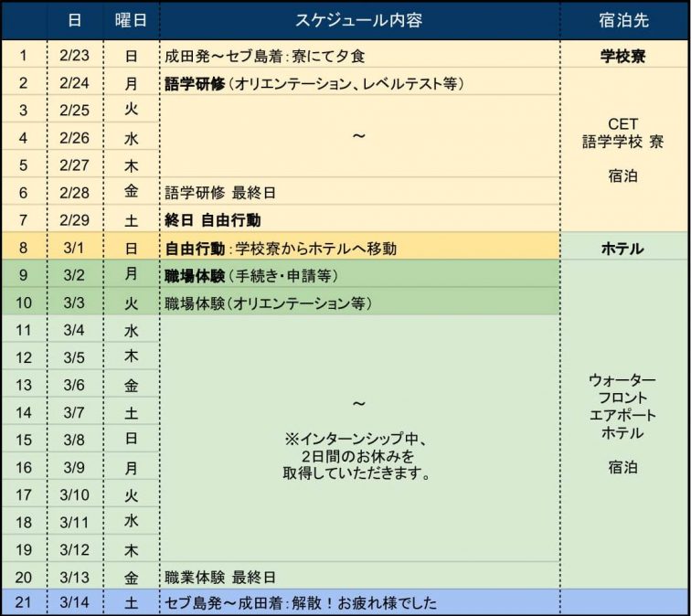Select the 曜日 column header
This screenshot has width=691, height=616.
(x=132, y=19)
